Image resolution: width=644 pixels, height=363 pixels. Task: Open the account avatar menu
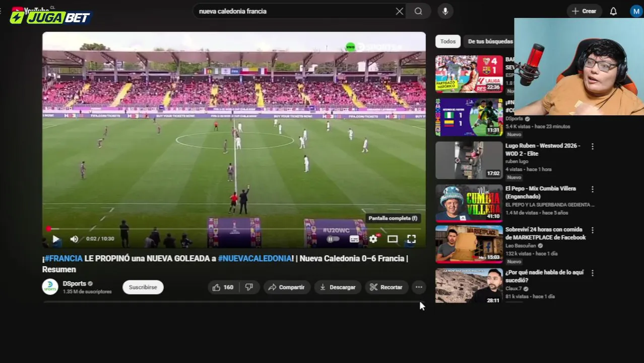click(636, 11)
